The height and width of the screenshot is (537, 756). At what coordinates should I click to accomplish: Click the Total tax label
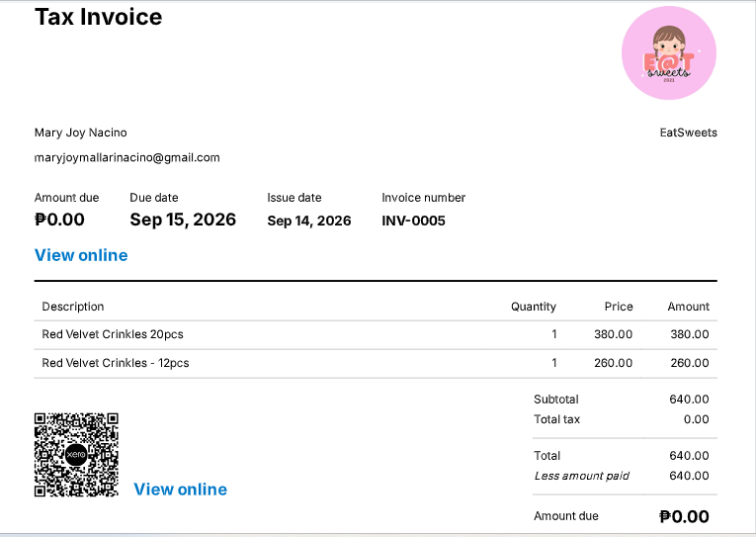coord(557,419)
